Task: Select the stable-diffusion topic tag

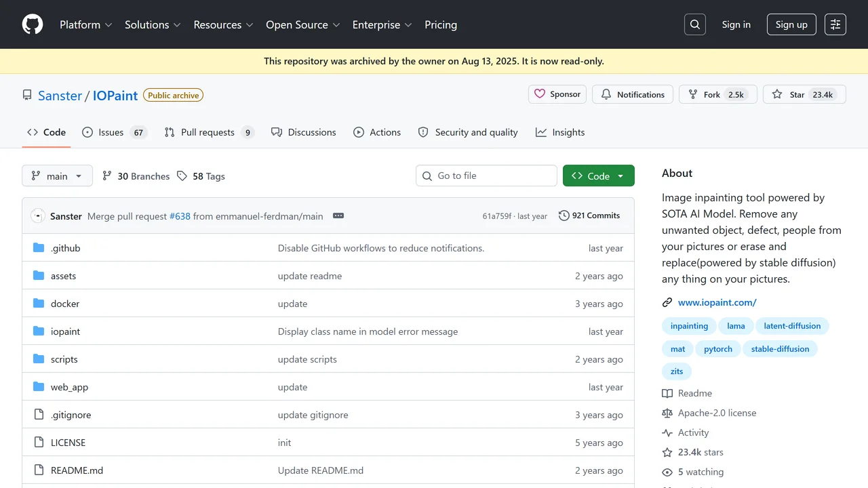Action: click(x=780, y=349)
